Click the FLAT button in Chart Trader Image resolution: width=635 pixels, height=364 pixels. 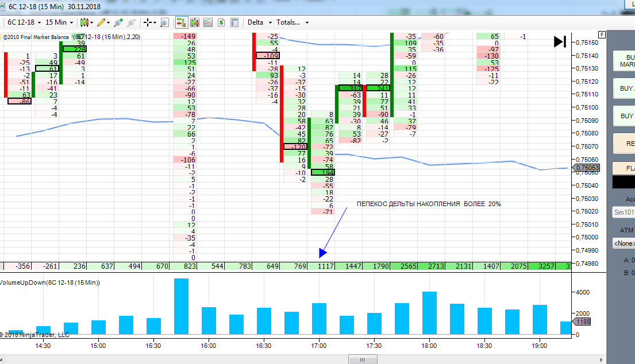(x=625, y=168)
